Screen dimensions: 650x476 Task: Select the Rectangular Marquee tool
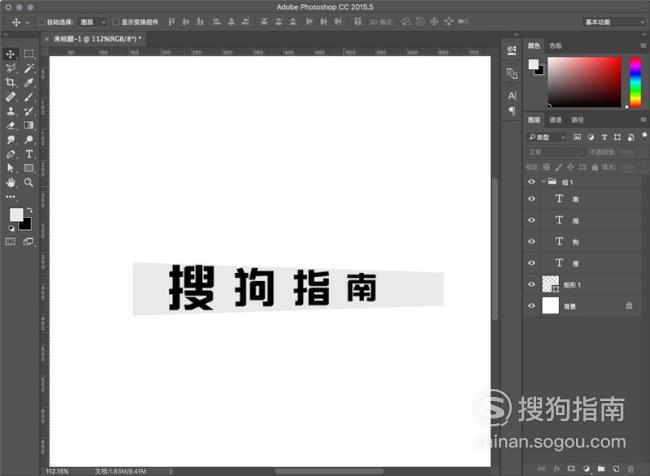pos(29,54)
